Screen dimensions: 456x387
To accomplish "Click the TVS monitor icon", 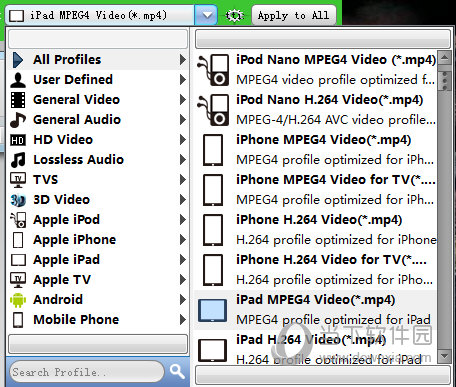I will (x=18, y=180).
